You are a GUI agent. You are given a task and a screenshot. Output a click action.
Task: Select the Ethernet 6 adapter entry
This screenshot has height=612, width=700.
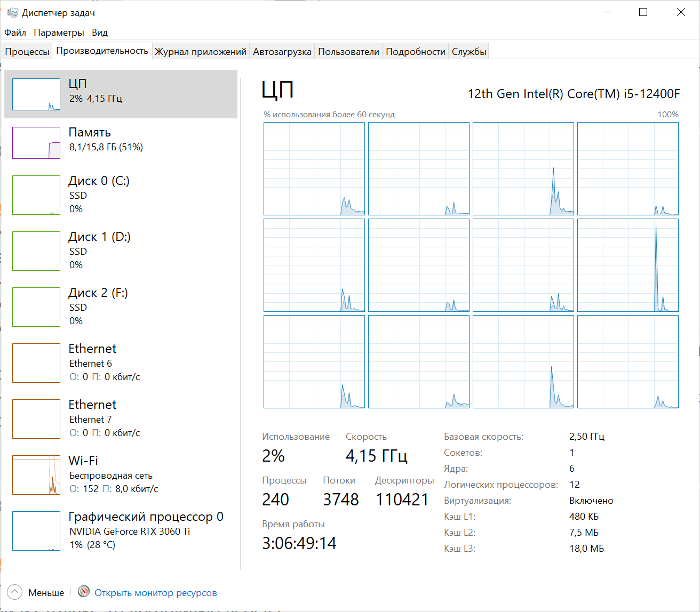pos(121,363)
